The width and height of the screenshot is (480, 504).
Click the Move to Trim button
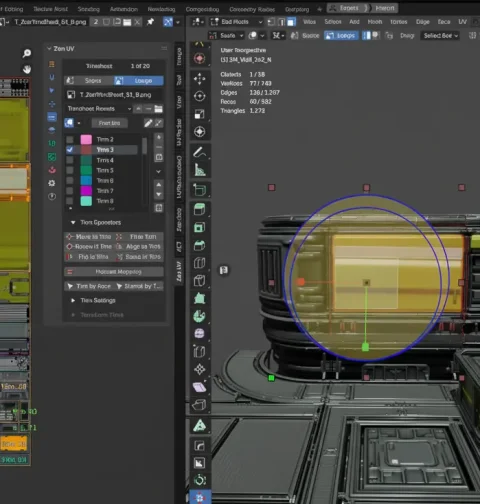pos(88,237)
